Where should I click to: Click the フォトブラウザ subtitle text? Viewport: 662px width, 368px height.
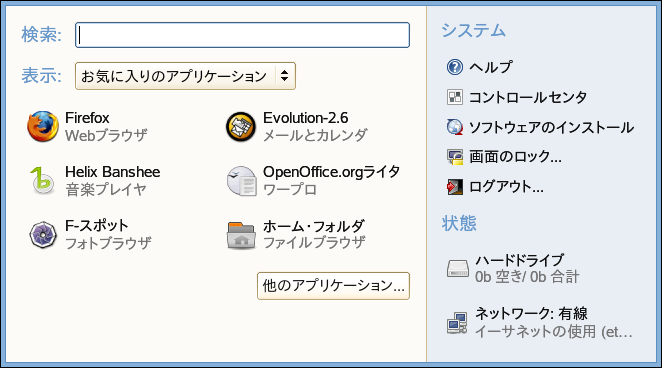108,243
